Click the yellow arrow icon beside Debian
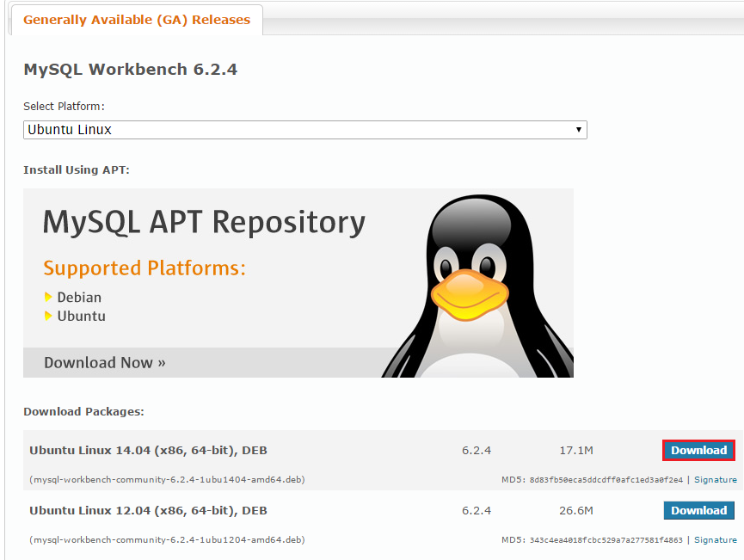Image resolution: width=744 pixels, height=560 pixels. click(49, 297)
